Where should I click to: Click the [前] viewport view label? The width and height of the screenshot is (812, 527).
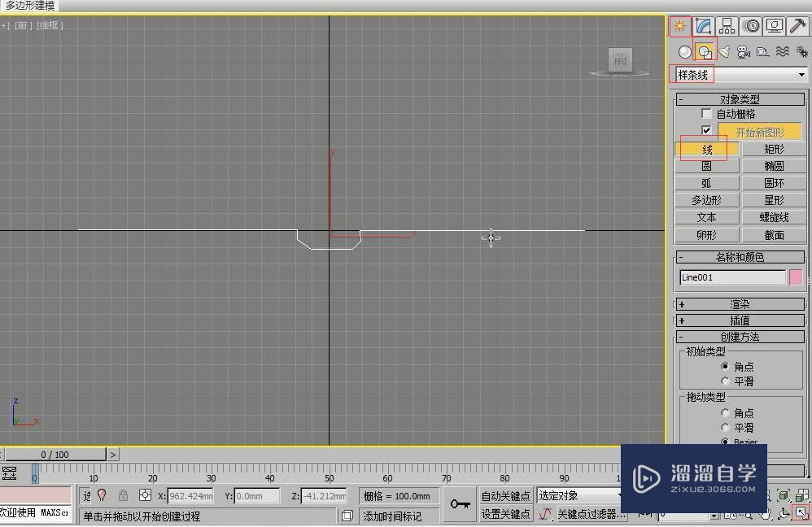tap(24, 25)
